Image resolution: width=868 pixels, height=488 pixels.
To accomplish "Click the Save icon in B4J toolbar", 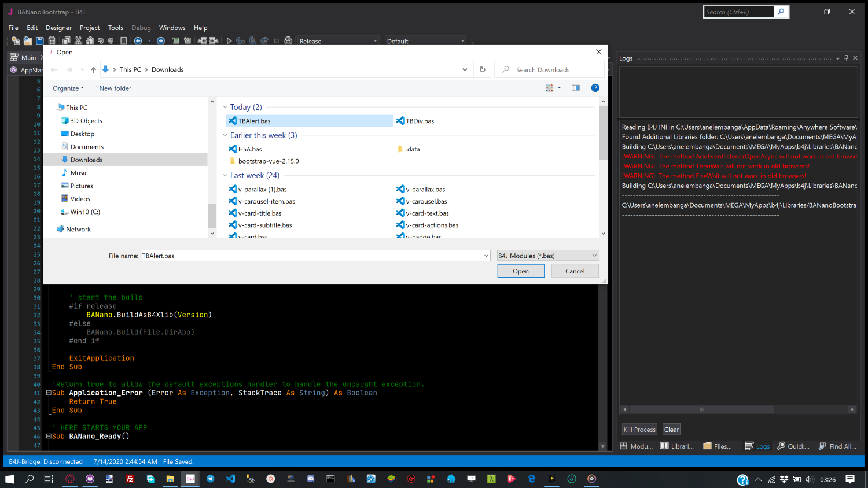I will pos(39,41).
